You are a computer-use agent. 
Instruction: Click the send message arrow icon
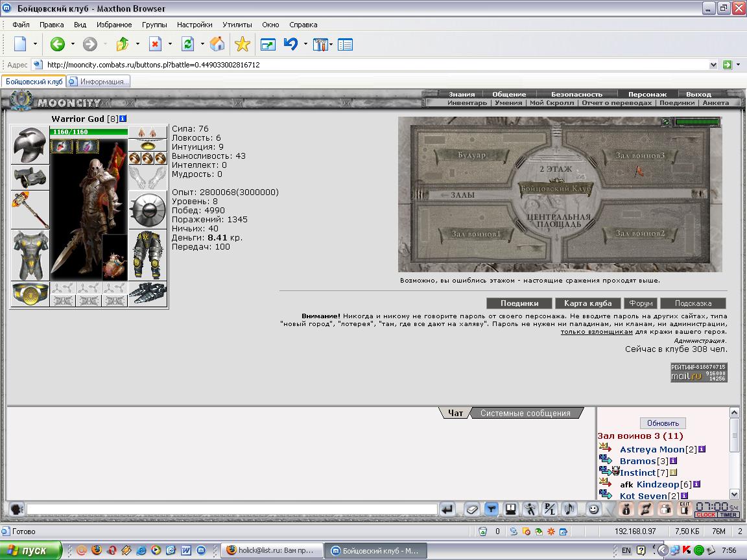pos(447,509)
